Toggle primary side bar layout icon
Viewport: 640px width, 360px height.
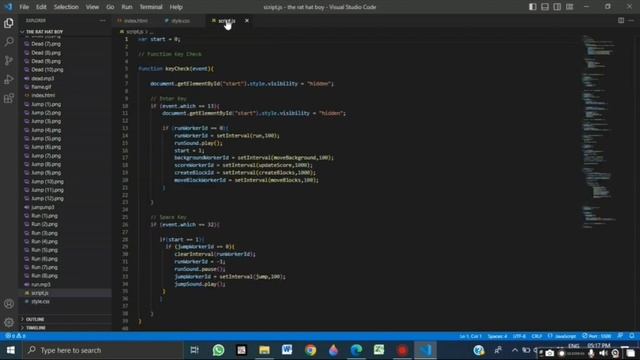[x=533, y=7]
